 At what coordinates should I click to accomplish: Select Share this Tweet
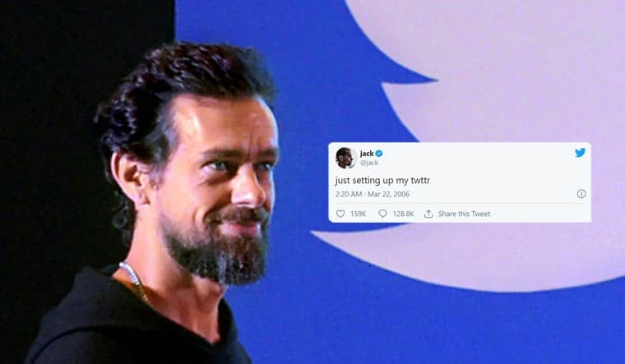pos(464,214)
